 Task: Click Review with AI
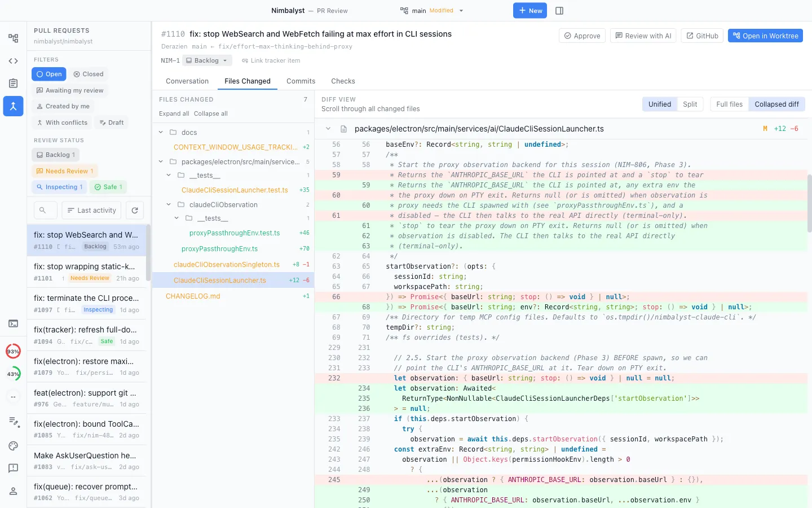(x=643, y=36)
